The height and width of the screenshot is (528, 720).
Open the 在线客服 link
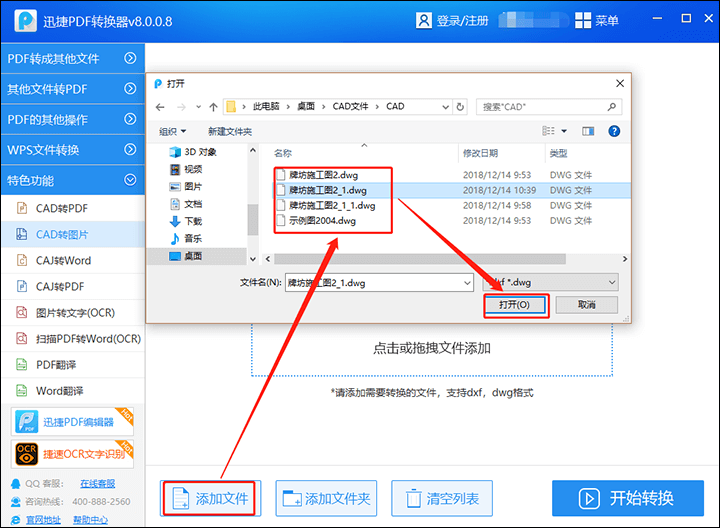[97, 483]
